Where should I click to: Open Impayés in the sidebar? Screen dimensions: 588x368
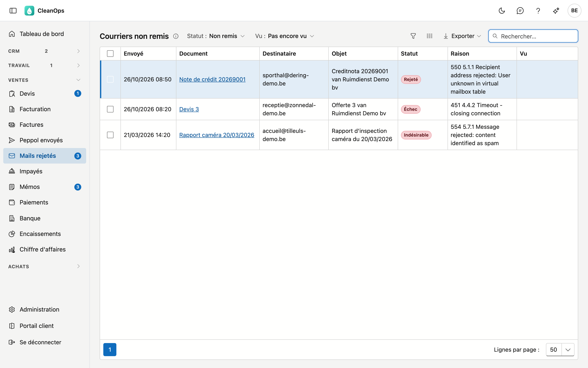click(45, 171)
